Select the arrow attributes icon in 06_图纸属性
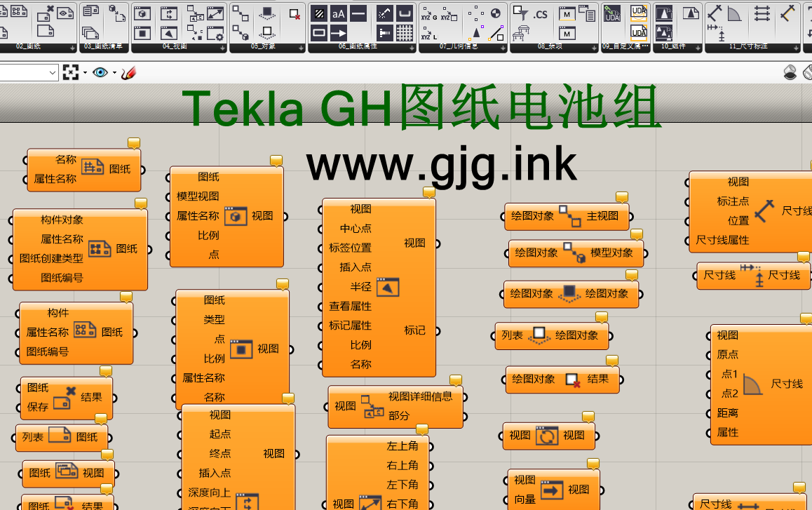Viewport: 812px width, 510px height. coord(339,34)
